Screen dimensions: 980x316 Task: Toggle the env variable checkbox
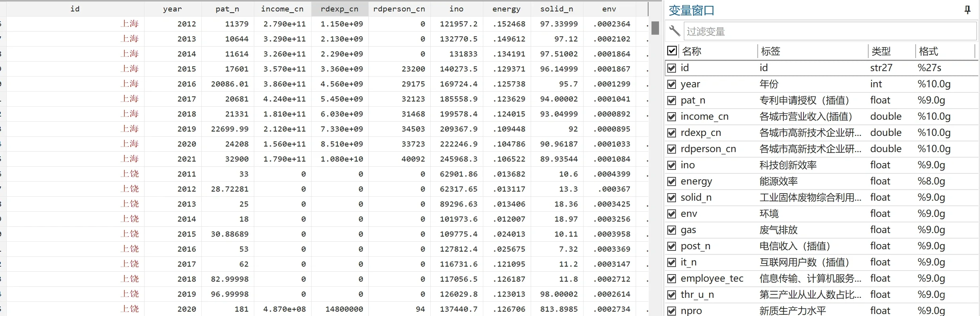(672, 214)
